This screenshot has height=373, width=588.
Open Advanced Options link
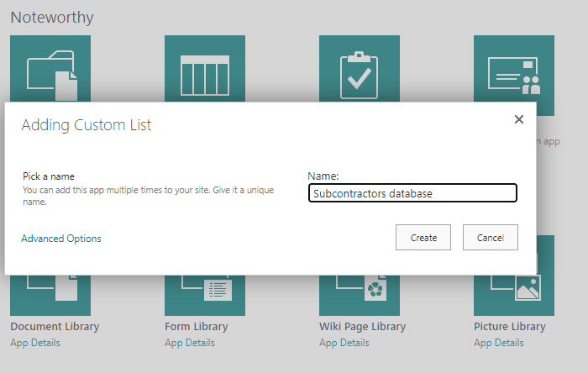click(61, 239)
